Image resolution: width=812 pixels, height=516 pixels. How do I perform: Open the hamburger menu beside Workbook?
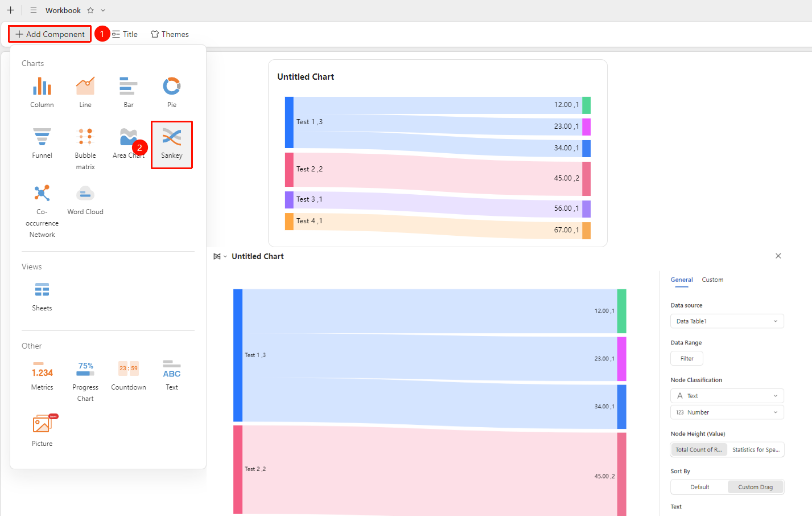(34, 10)
